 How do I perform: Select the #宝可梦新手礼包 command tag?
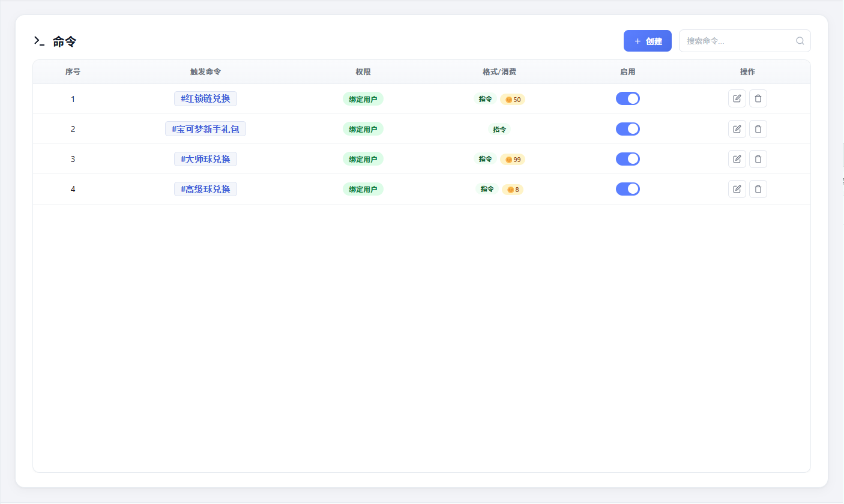[x=205, y=128]
